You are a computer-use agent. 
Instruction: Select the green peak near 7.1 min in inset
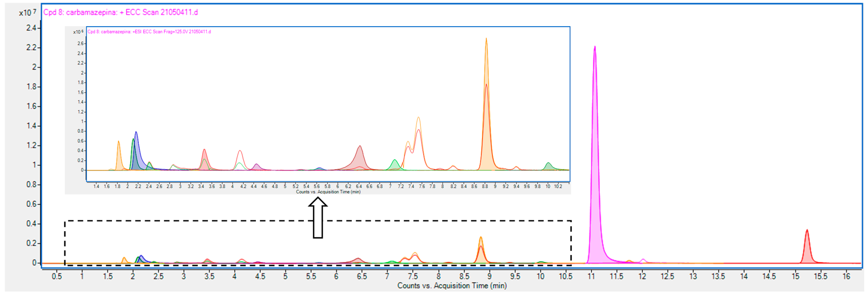tap(395, 165)
